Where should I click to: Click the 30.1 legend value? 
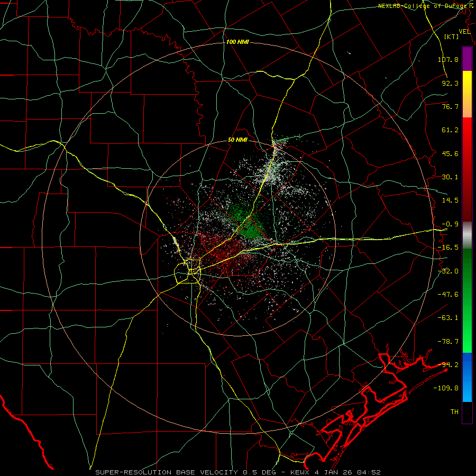[x=450, y=177]
